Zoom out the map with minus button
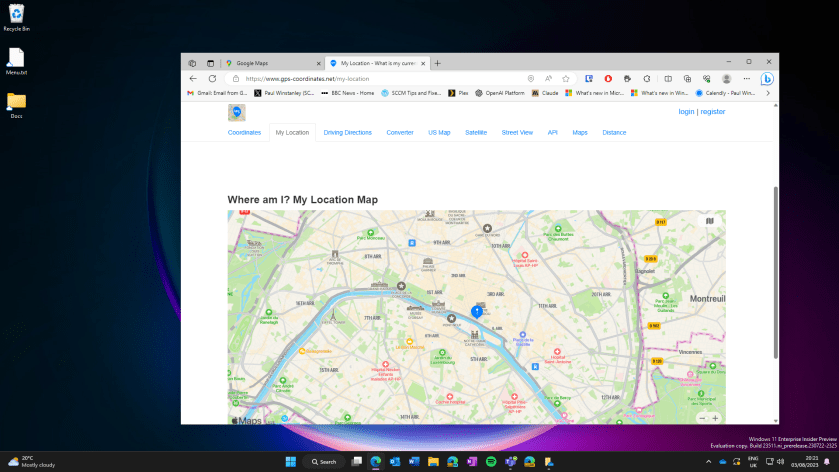839x472 pixels. (702, 418)
